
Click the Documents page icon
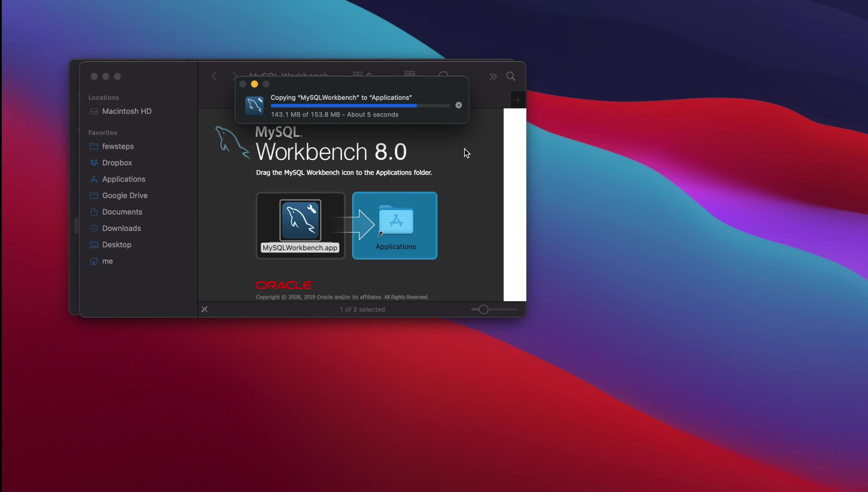tap(94, 212)
